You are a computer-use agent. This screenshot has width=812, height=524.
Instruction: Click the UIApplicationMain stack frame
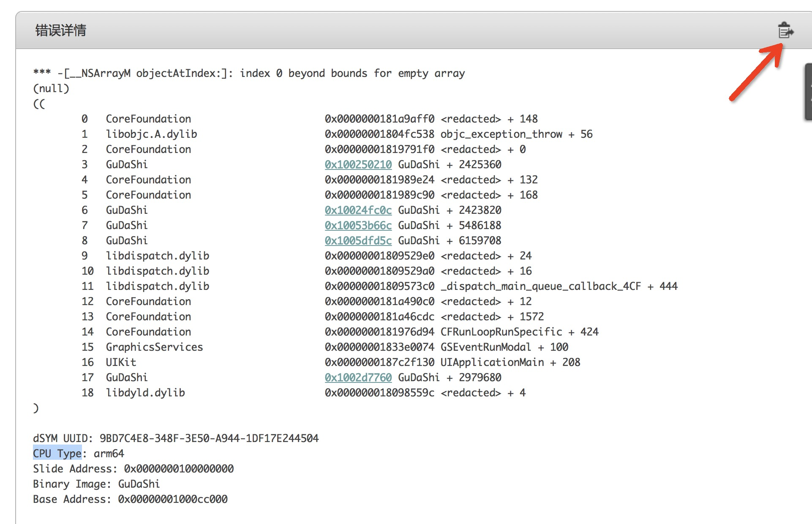pyautogui.click(x=492, y=362)
